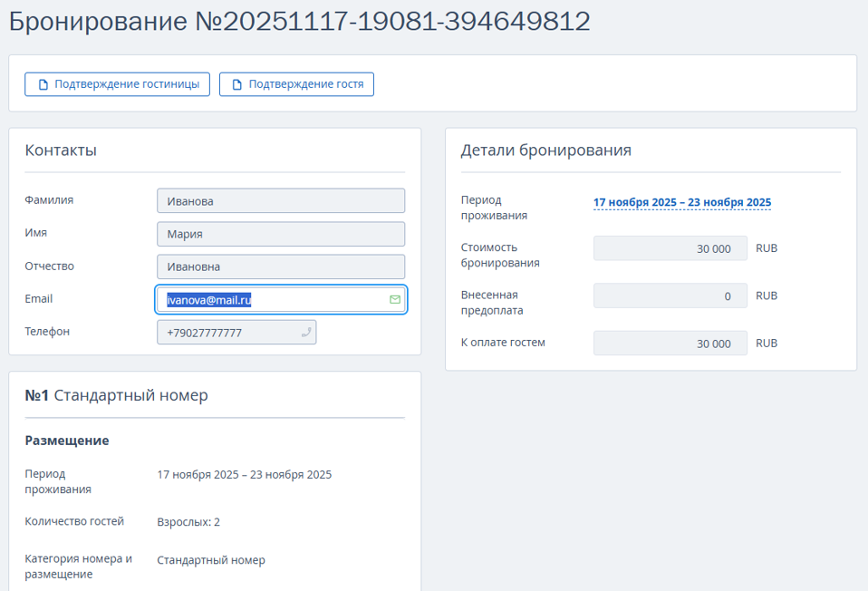Screen dimensions: 868x591
Task: Click the К оплате гостем label
Action: point(503,343)
